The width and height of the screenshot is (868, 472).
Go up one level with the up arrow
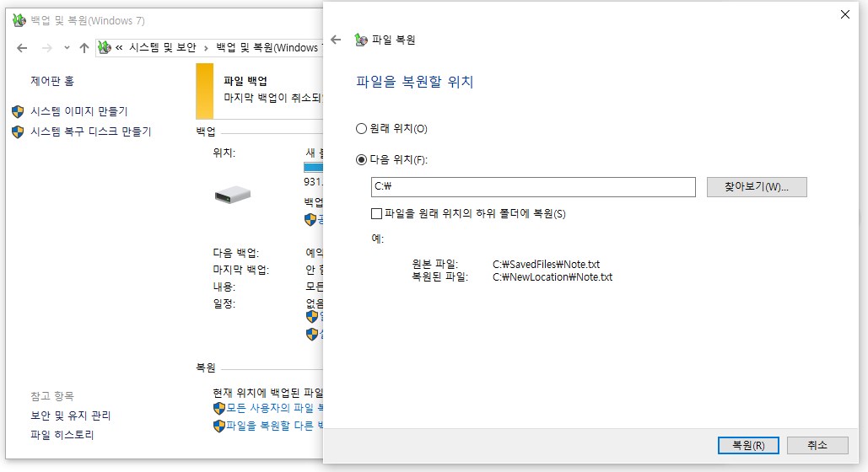point(84,48)
